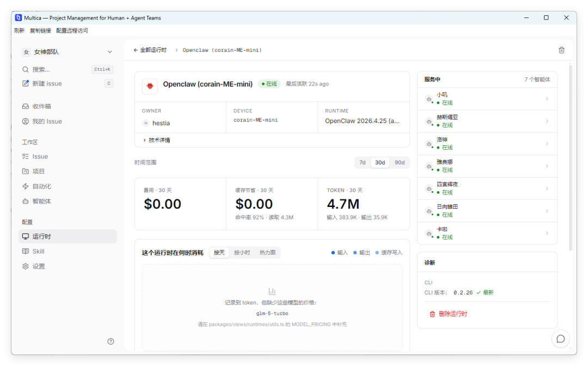Click the red Openclaw runtime logo

(x=150, y=86)
